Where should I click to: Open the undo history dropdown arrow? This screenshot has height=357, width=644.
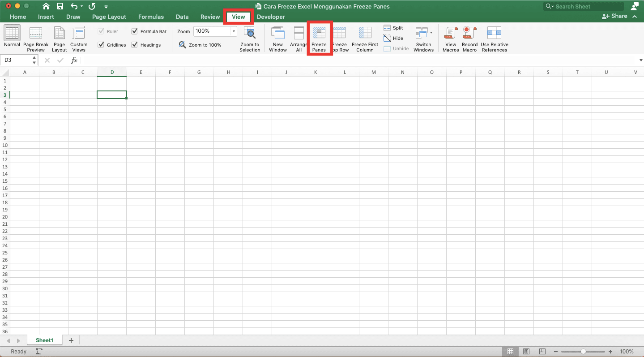pos(82,7)
